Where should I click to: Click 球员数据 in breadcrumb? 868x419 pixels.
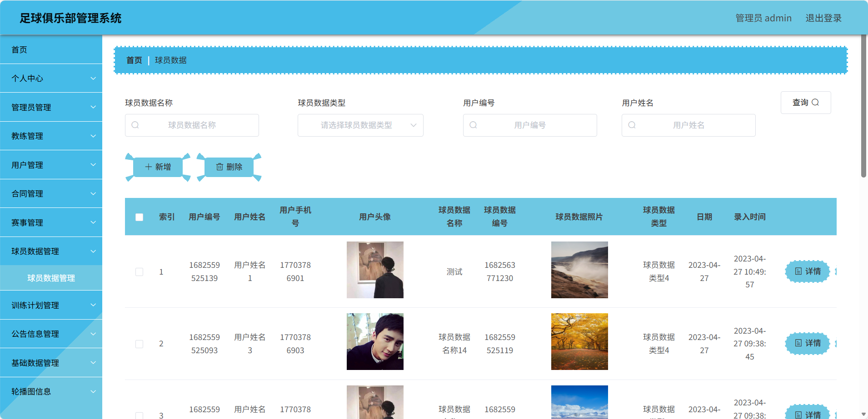coord(171,60)
